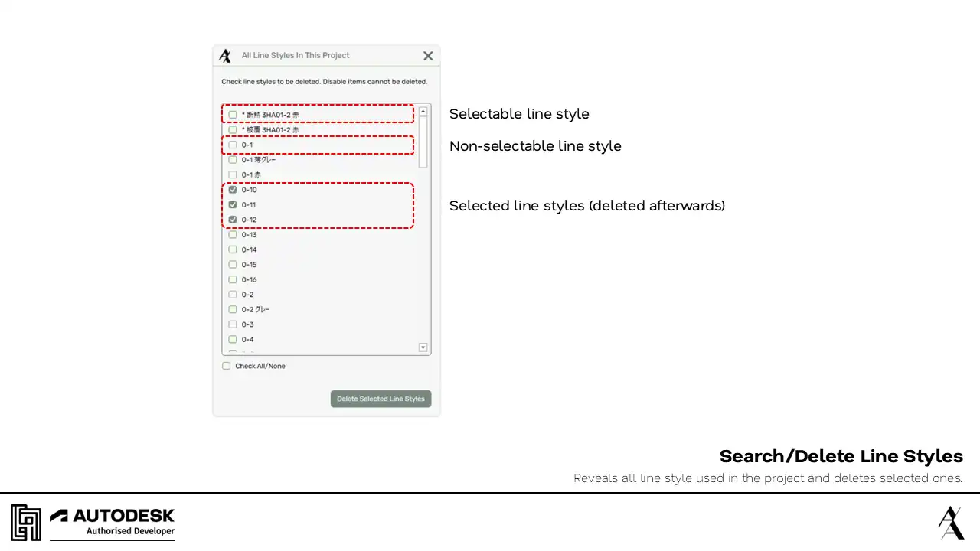This screenshot has height=551, width=980.
Task: Check the 0-15 line style
Action: (233, 265)
